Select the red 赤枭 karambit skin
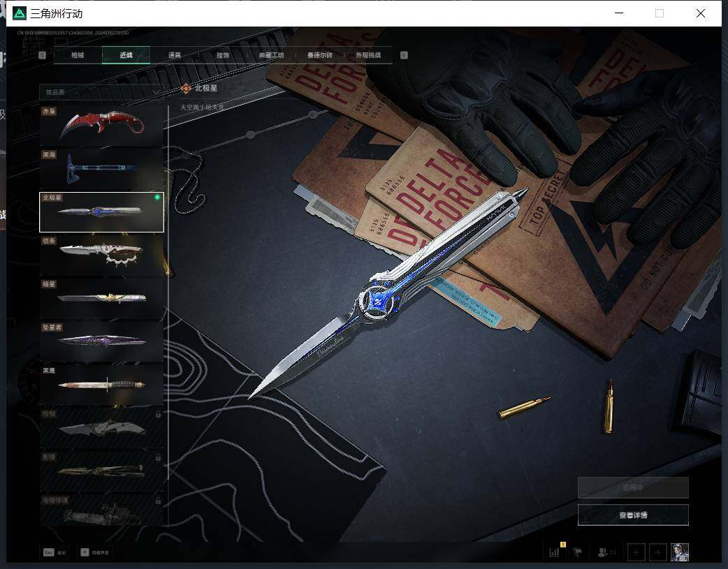 [102, 126]
